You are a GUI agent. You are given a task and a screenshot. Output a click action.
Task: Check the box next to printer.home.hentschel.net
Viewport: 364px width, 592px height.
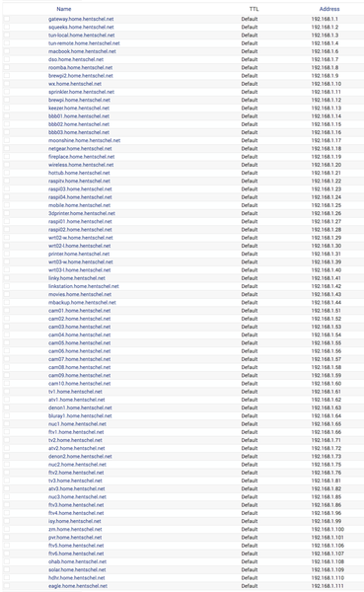click(x=7, y=254)
